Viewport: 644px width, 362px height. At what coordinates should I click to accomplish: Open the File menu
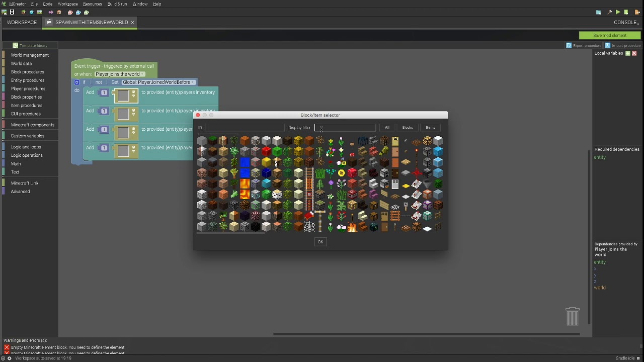coord(34,4)
